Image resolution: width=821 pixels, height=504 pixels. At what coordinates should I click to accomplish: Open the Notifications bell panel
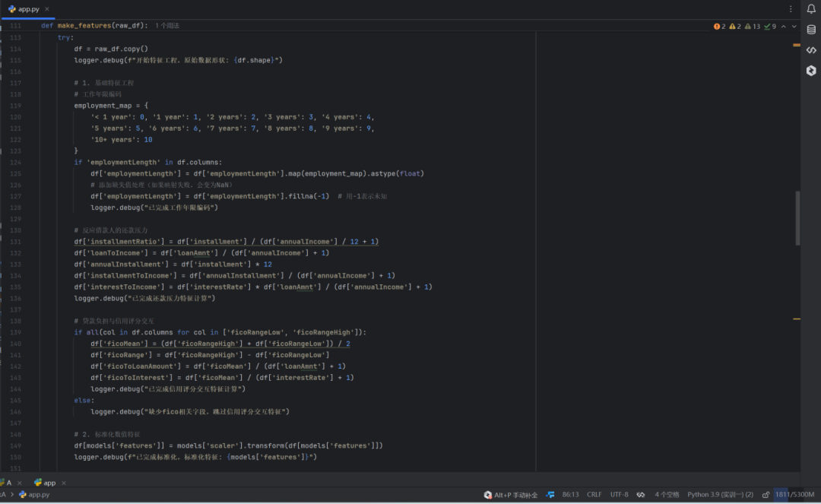(x=811, y=9)
